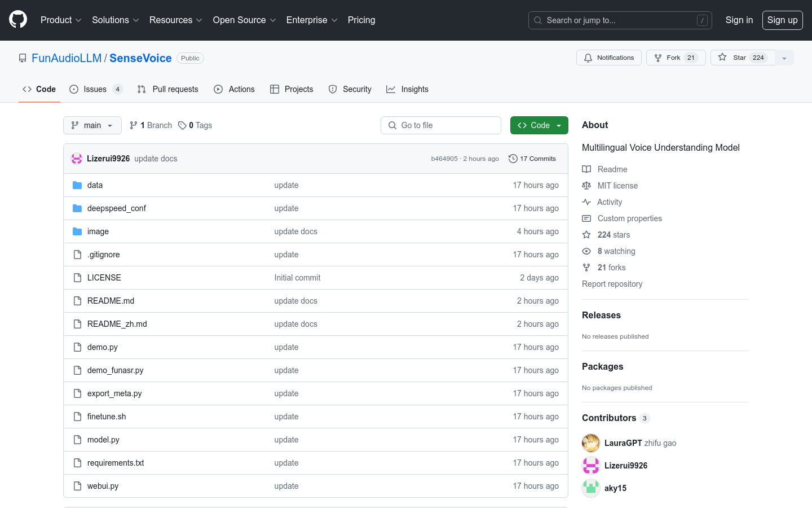This screenshot has width=812, height=508.
Task: Open the data folder icon
Action: (77, 185)
